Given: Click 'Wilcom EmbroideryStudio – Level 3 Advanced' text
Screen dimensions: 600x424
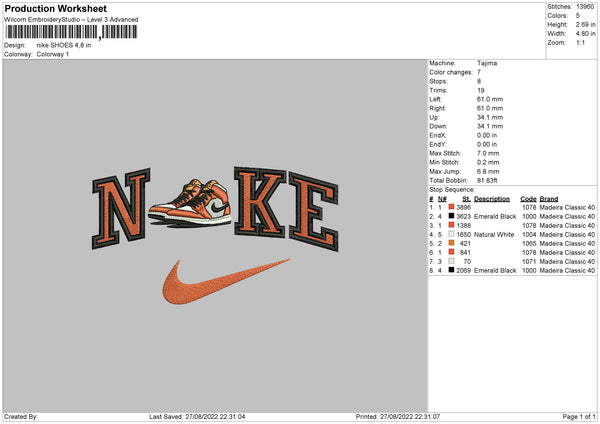Looking at the screenshot, I should tap(71, 20).
